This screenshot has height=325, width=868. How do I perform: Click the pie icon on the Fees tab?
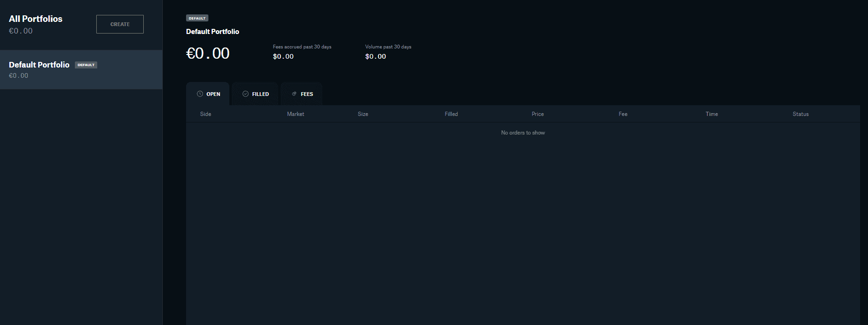(294, 94)
